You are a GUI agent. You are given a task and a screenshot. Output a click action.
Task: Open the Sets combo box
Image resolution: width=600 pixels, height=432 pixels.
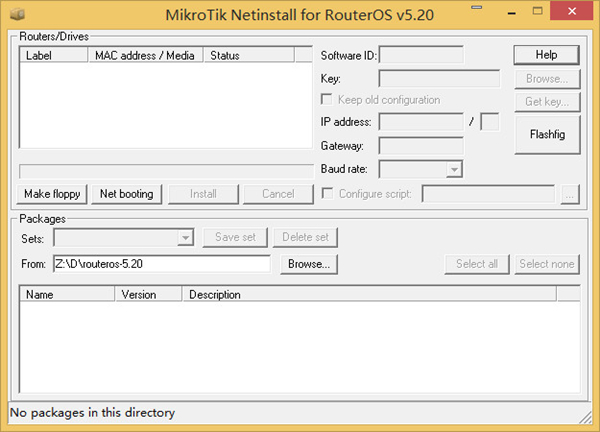pyautogui.click(x=124, y=238)
